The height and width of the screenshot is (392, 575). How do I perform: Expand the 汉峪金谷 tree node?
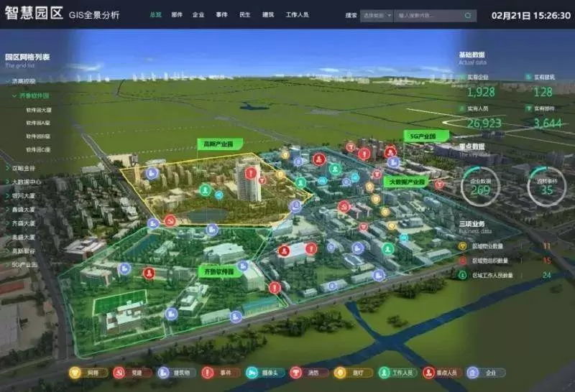coord(8,168)
